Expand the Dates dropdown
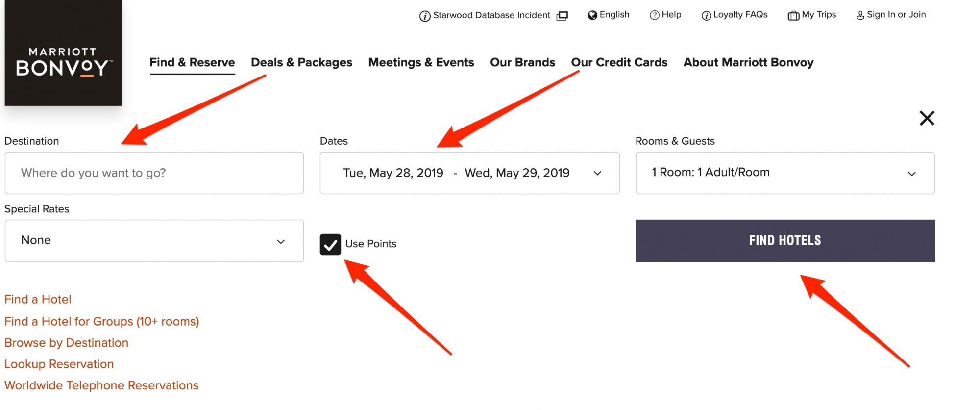The height and width of the screenshot is (410, 980). [469, 173]
